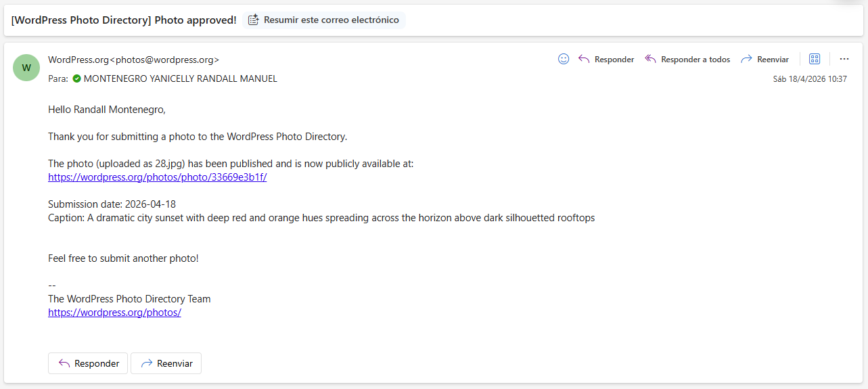Click the green W sender avatar
The height and width of the screenshot is (389, 868).
point(26,68)
